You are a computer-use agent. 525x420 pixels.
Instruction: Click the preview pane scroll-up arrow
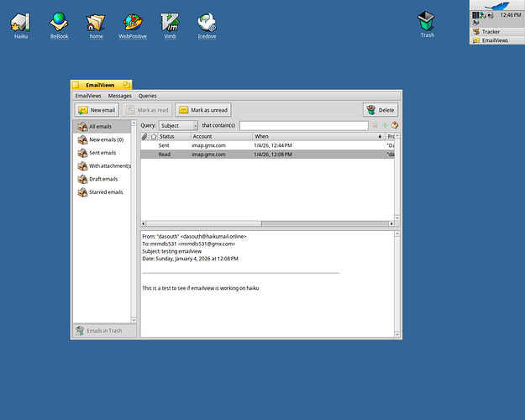(397, 234)
